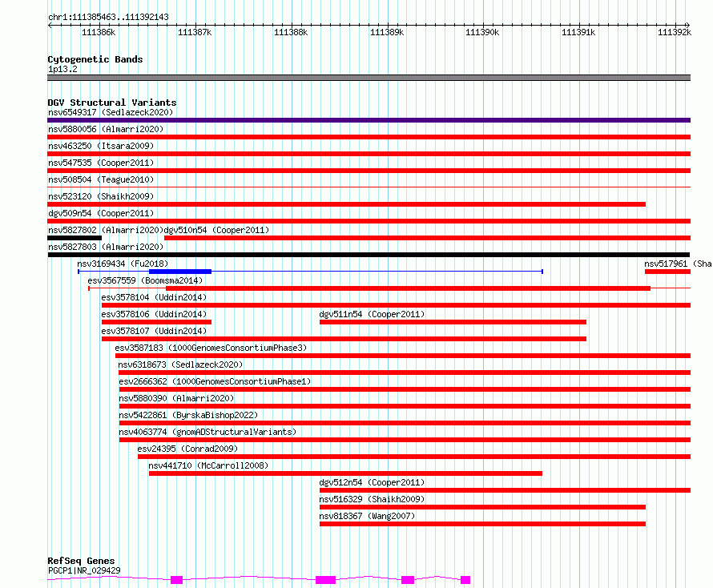
Task: Click the last magenta PGCP1 exon
Action: point(465,580)
